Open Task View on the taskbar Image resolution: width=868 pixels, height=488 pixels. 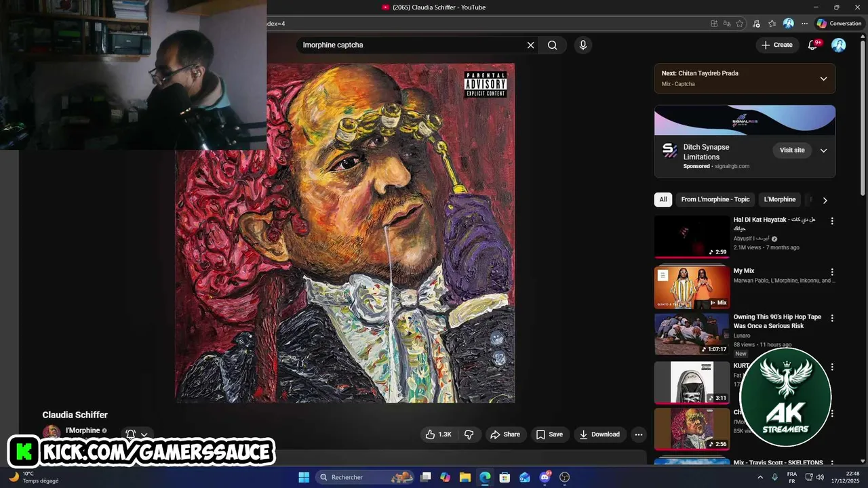(x=425, y=477)
